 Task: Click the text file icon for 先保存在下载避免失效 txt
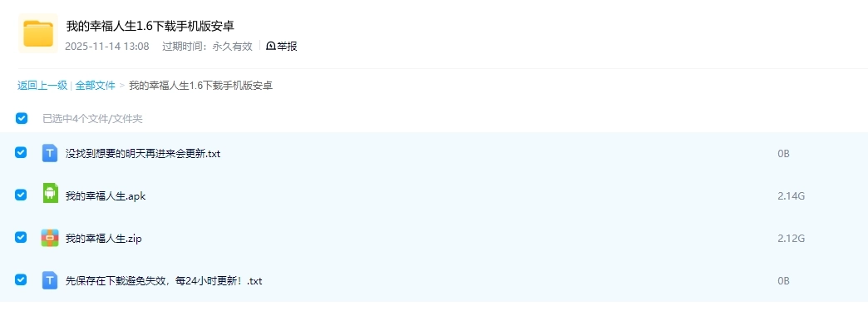[x=50, y=280]
